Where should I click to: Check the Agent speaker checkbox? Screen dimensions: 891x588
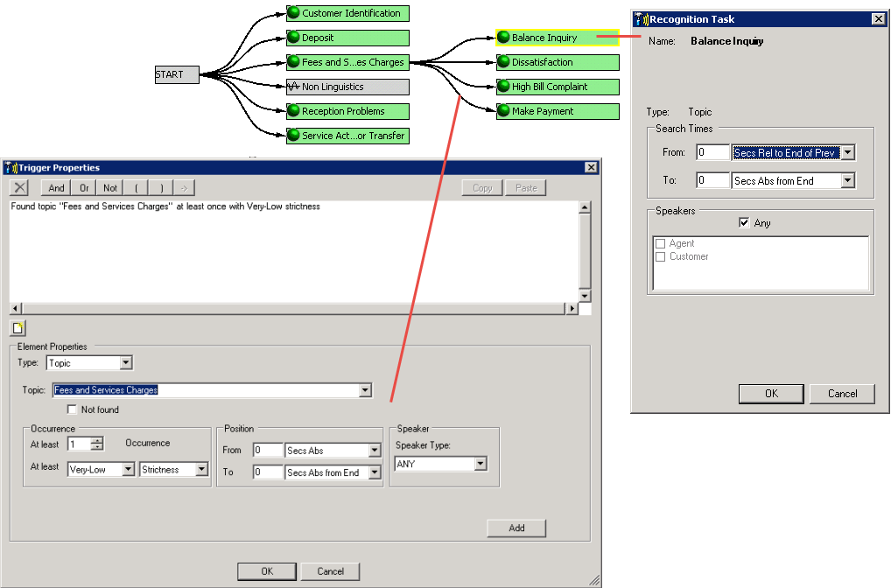click(x=660, y=243)
